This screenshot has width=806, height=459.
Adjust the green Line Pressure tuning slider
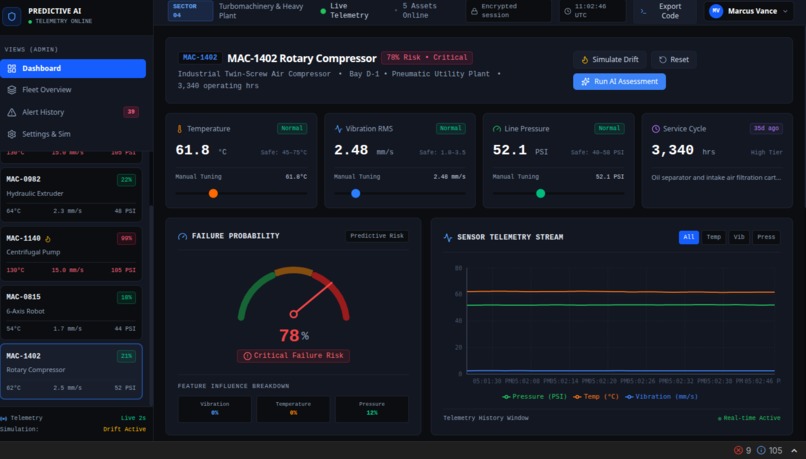tap(540, 194)
